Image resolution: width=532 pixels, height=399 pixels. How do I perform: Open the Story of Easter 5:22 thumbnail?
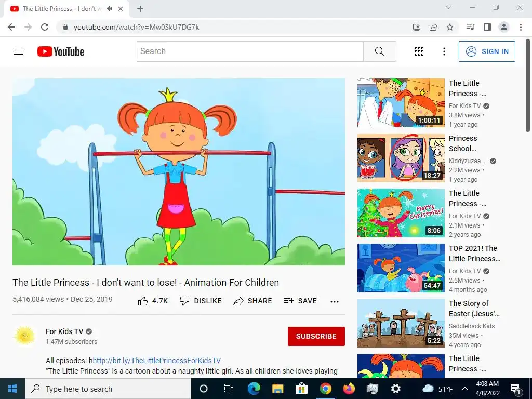click(x=401, y=323)
